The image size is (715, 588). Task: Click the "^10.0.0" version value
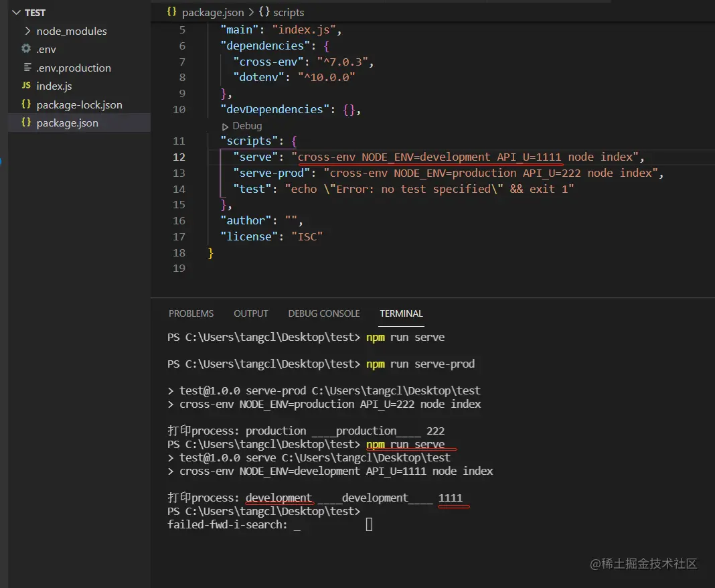tap(327, 78)
